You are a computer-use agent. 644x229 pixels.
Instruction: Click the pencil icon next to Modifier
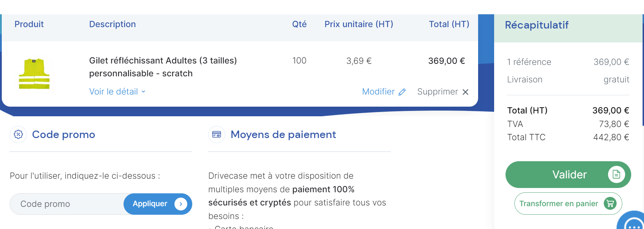click(402, 92)
